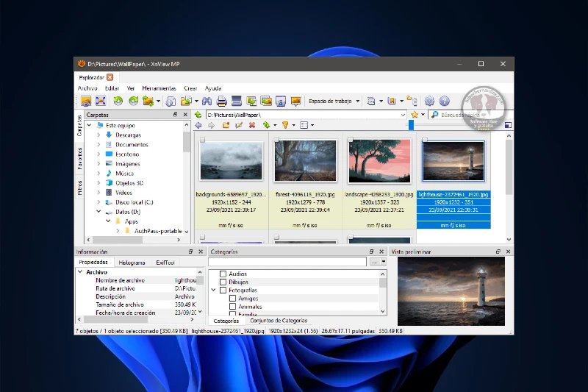Float the Carpetas panel
The image size is (588, 392).
click(x=175, y=115)
